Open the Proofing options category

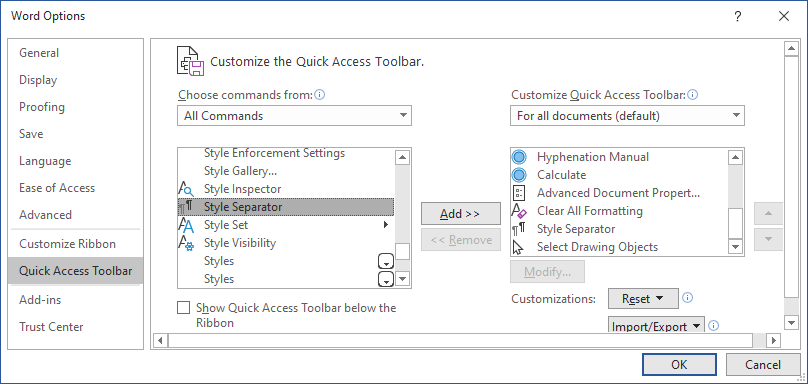coord(75,107)
